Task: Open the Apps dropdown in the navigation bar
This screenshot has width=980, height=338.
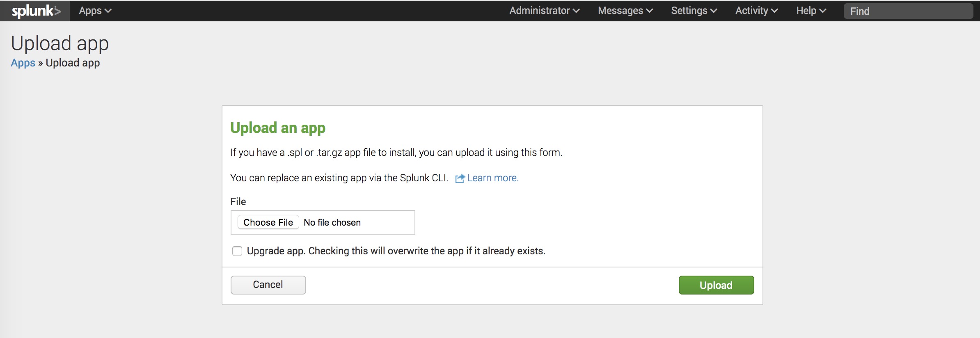Action: coord(95,11)
